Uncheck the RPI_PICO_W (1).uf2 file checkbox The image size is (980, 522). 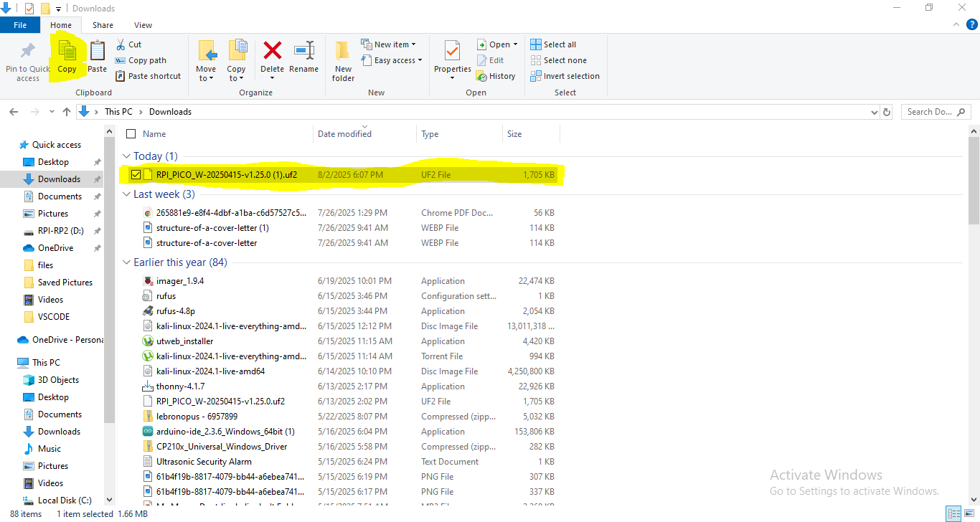[136, 174]
